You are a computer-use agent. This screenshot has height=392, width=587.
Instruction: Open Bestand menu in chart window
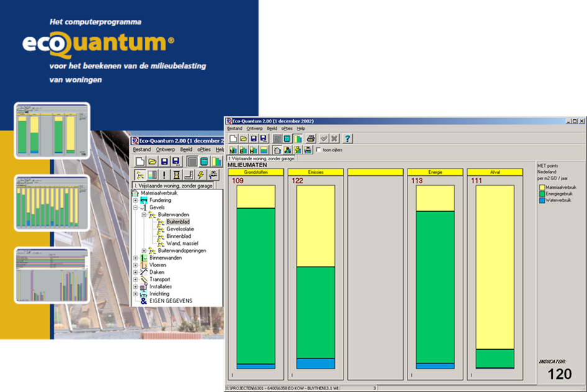(235, 129)
